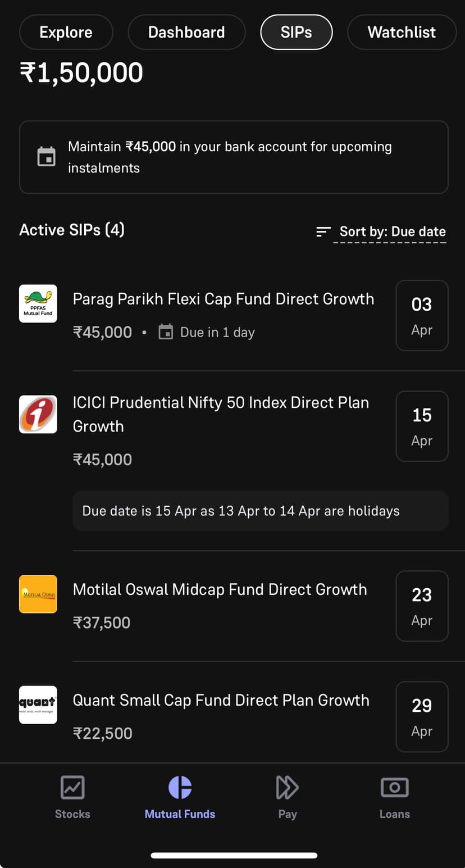
Task: Switch to the Dashboard tab
Action: (186, 33)
